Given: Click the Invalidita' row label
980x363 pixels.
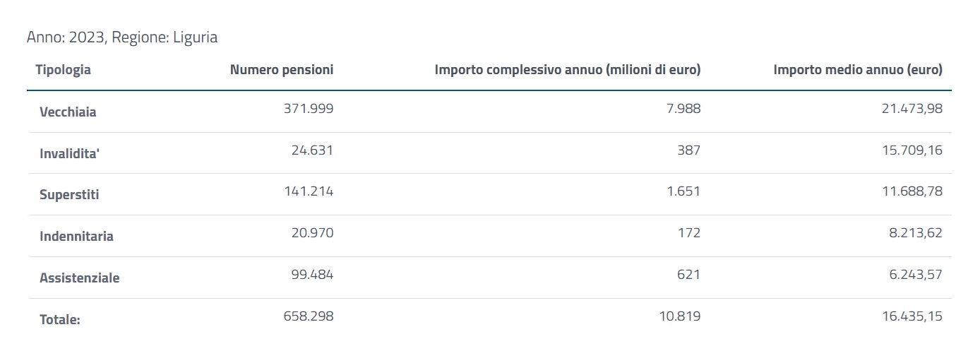Looking at the screenshot, I should (x=69, y=153).
